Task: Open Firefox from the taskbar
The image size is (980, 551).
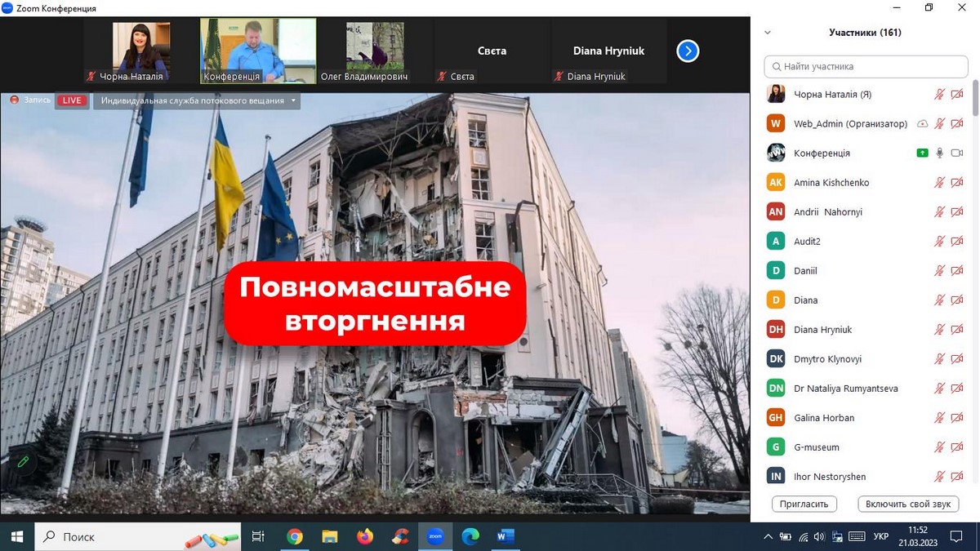Action: tap(365, 536)
